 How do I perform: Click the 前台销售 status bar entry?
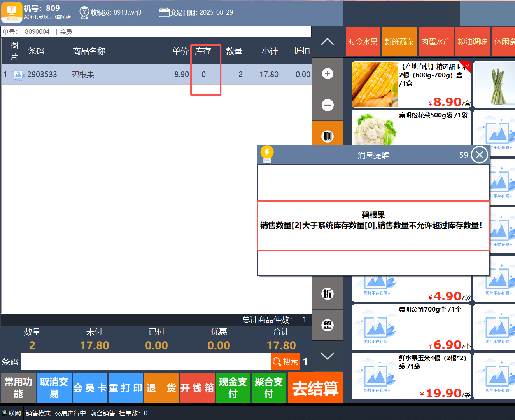tap(103, 413)
